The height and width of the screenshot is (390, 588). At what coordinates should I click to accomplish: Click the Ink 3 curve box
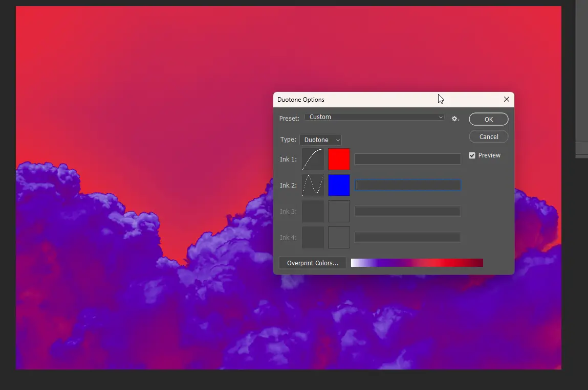[313, 211]
